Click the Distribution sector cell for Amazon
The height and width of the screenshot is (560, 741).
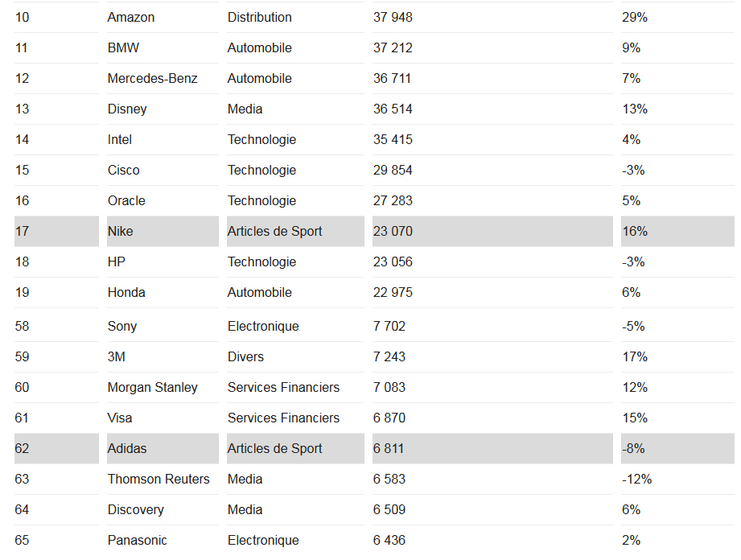click(x=260, y=17)
